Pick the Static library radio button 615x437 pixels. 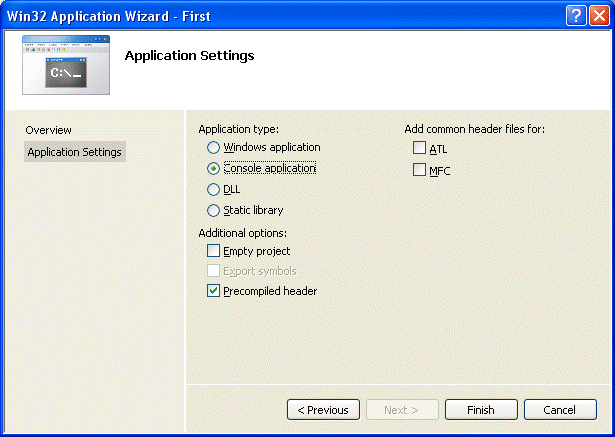213,210
